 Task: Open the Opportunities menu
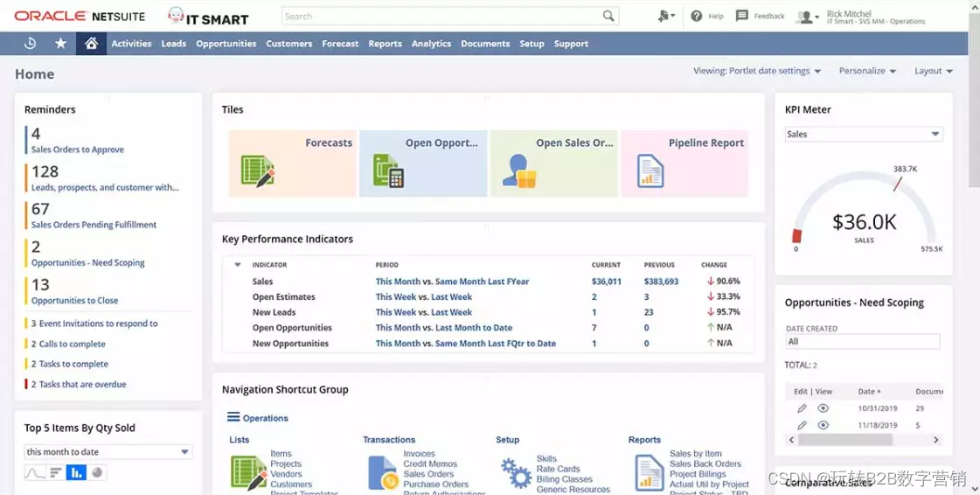pos(226,44)
